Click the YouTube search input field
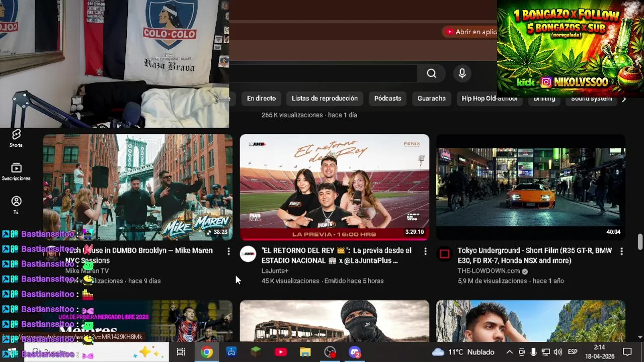The image size is (644, 362). click(x=323, y=73)
